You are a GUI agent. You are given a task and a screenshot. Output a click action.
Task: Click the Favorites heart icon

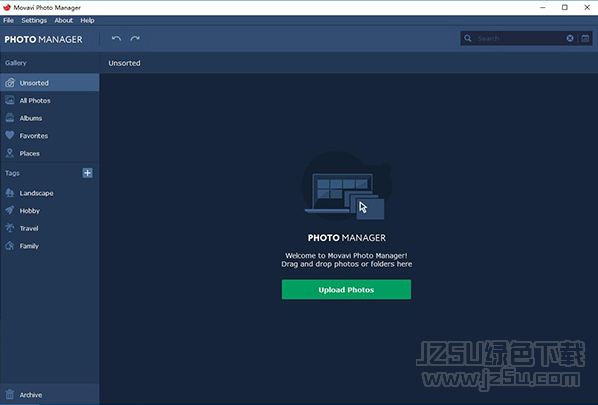tap(10, 135)
